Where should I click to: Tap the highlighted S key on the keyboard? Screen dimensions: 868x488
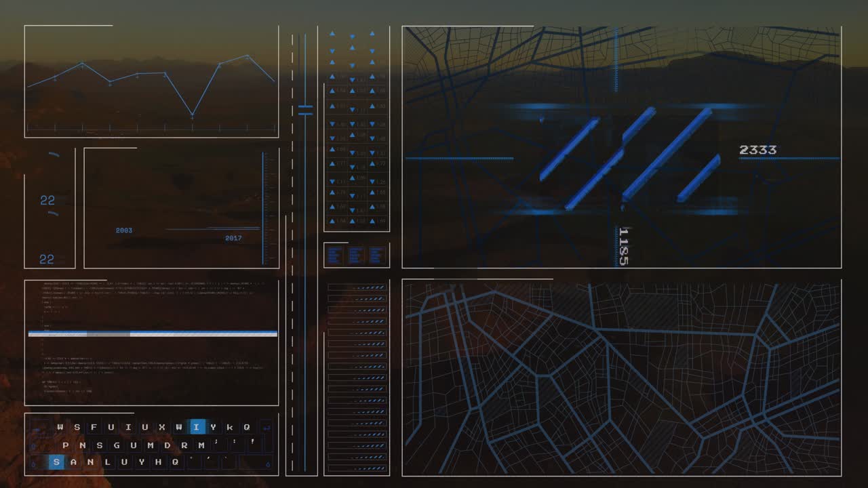point(56,462)
